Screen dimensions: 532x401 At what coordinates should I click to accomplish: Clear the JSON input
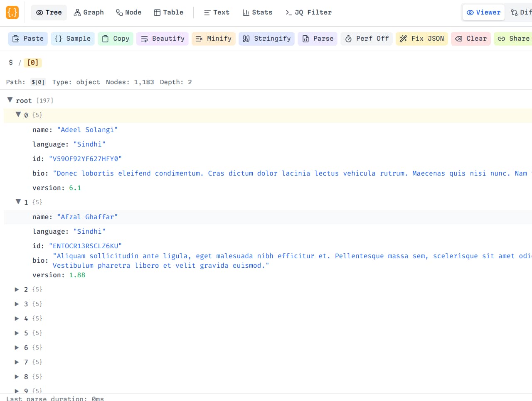pos(471,39)
